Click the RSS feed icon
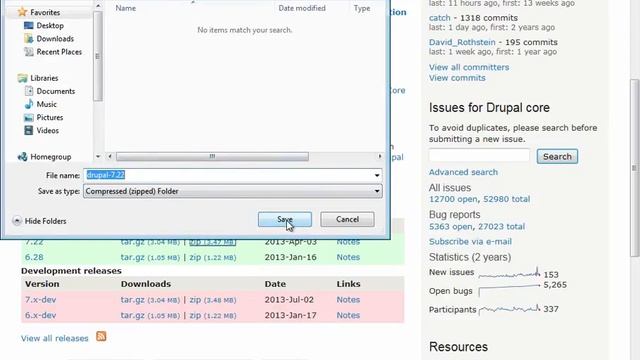 pos(101,336)
